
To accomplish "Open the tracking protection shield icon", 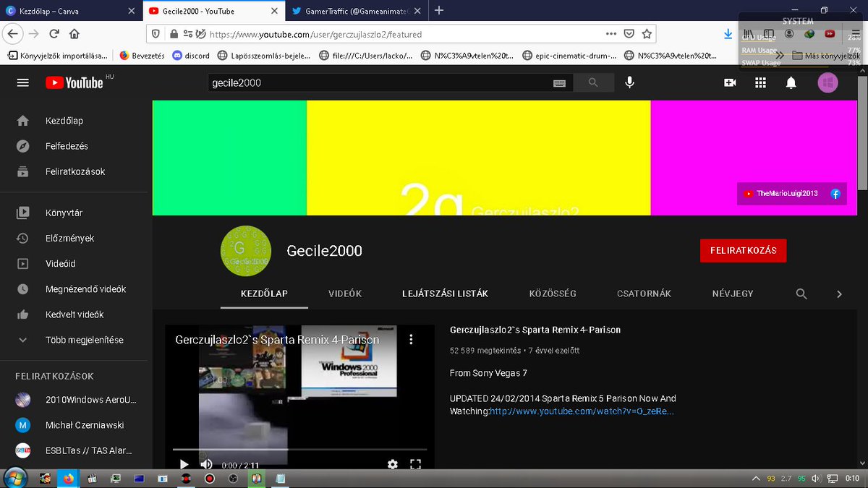I will coord(156,34).
